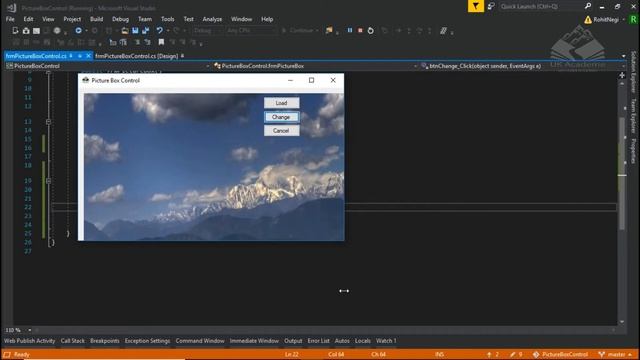Click the green R account avatar
Viewport: 640px width, 360px height.
(x=633, y=20)
